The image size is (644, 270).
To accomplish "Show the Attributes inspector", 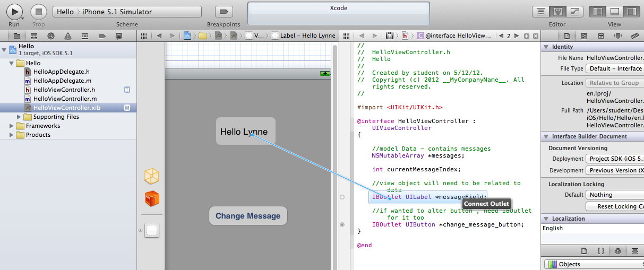I will (618, 36).
